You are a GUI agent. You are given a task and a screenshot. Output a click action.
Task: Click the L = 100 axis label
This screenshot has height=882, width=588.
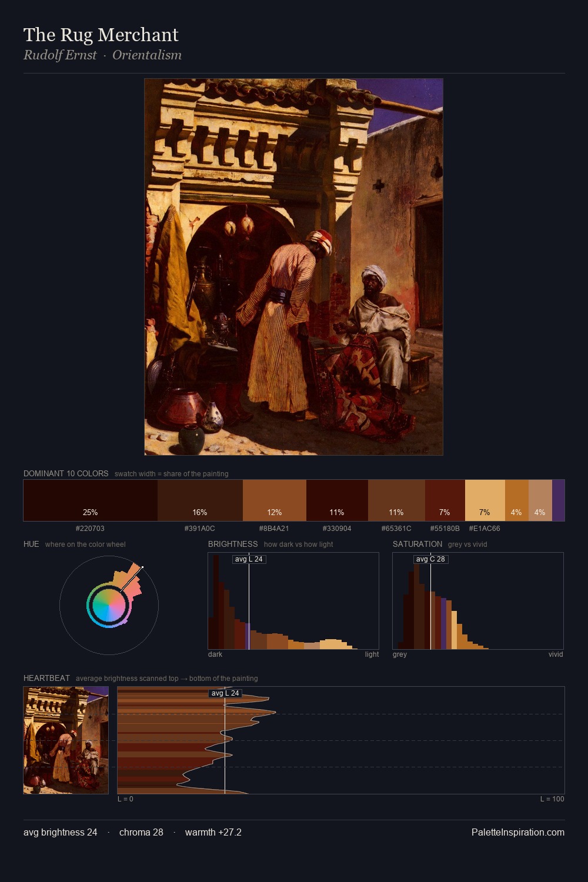pyautogui.click(x=552, y=799)
